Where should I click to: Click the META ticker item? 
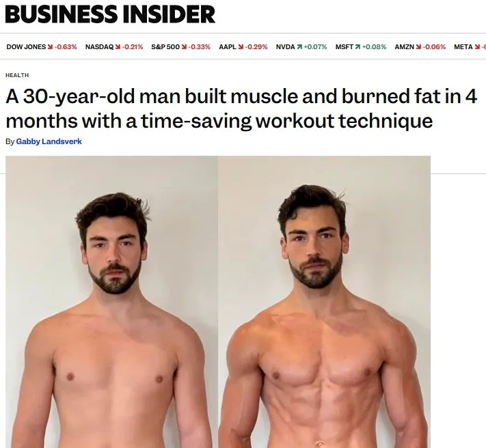470,46
